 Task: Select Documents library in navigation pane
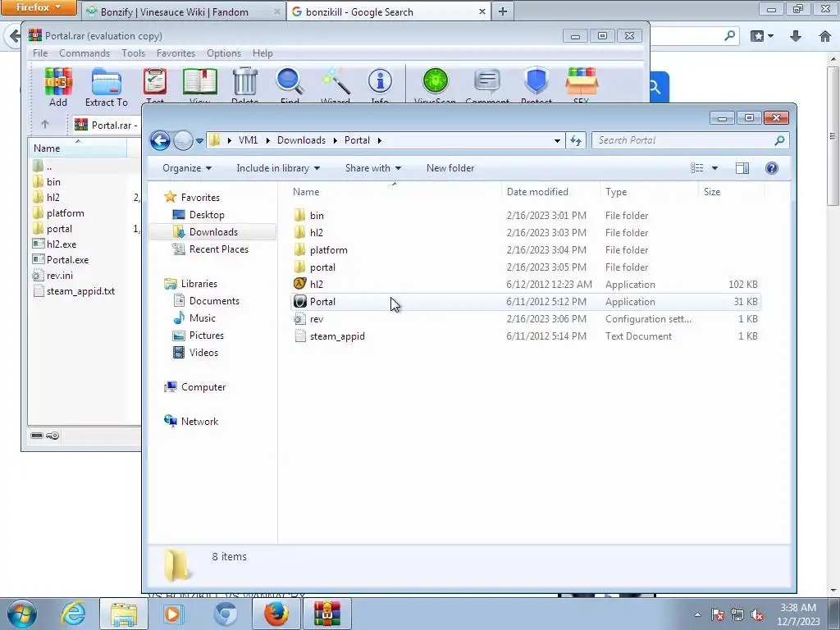pyautogui.click(x=214, y=301)
